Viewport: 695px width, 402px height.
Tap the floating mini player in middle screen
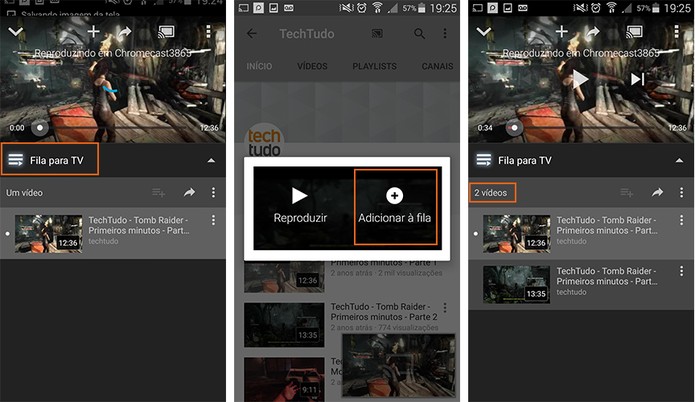(399, 366)
